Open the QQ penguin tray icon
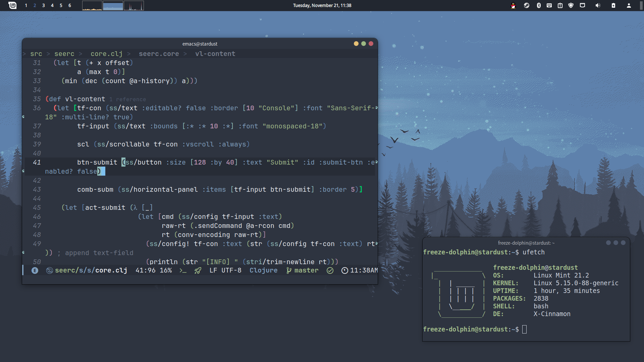 (x=513, y=5)
